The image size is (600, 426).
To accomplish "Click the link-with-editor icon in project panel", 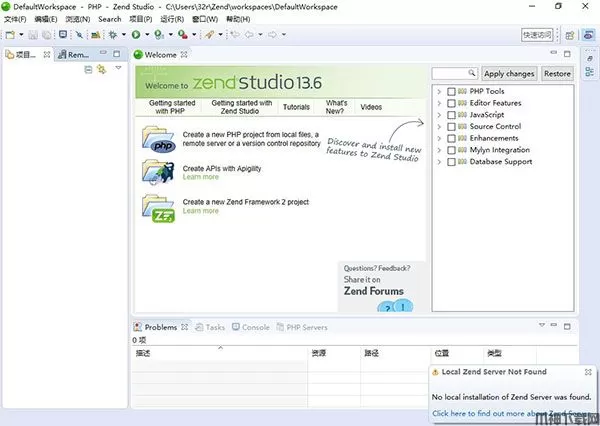I will [102, 70].
